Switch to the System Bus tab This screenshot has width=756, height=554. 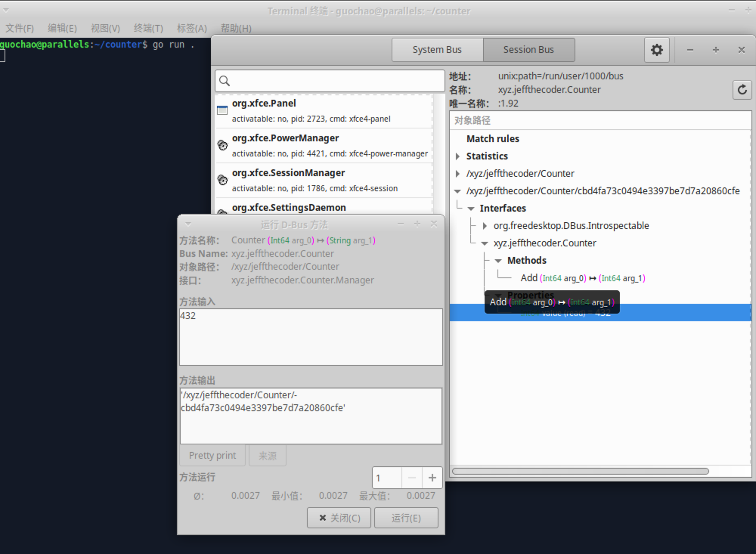click(437, 50)
